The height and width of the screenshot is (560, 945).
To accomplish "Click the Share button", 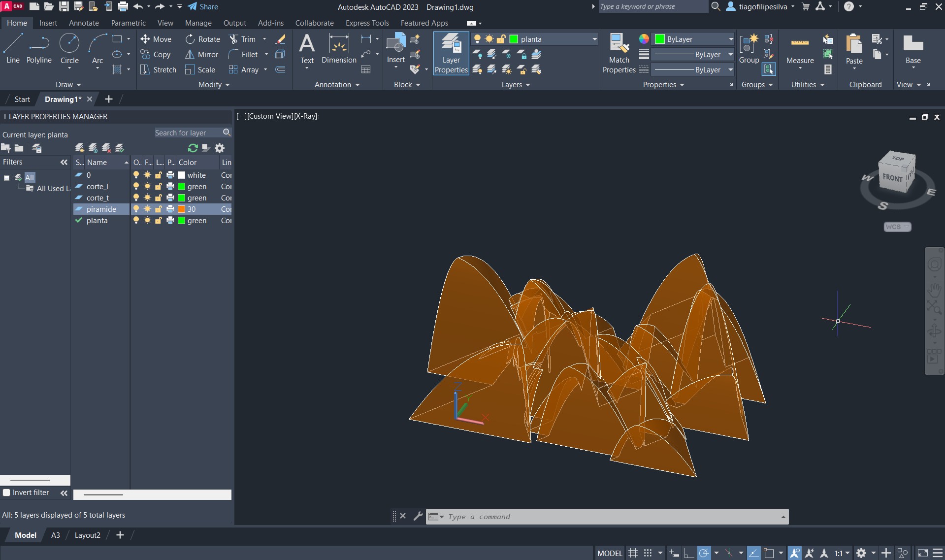I will (x=203, y=7).
